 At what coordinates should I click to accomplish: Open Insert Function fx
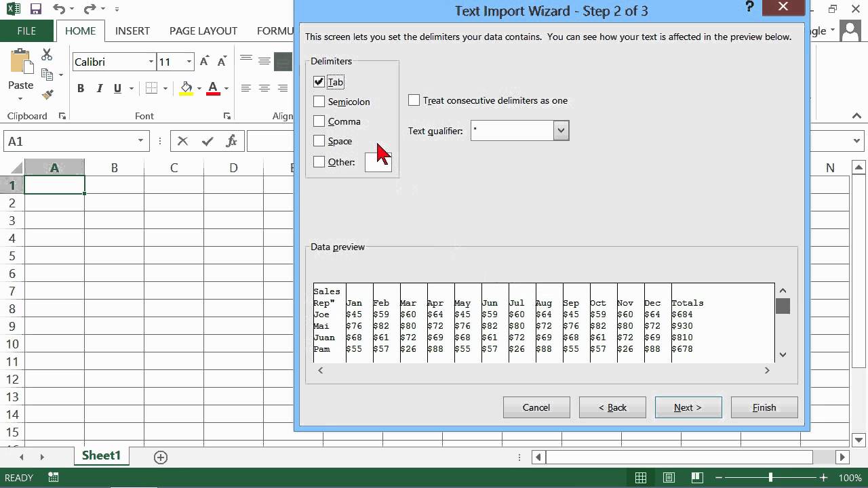click(x=232, y=141)
